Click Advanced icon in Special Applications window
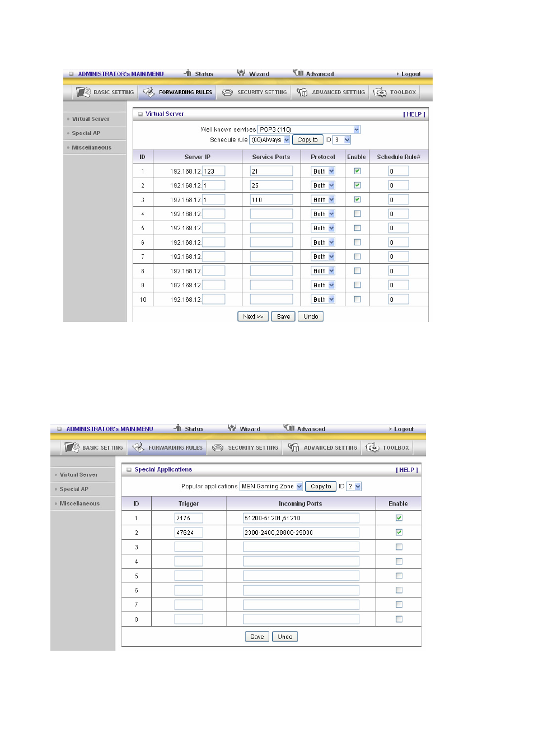Viewport: 534px width, 756px height. point(289,428)
